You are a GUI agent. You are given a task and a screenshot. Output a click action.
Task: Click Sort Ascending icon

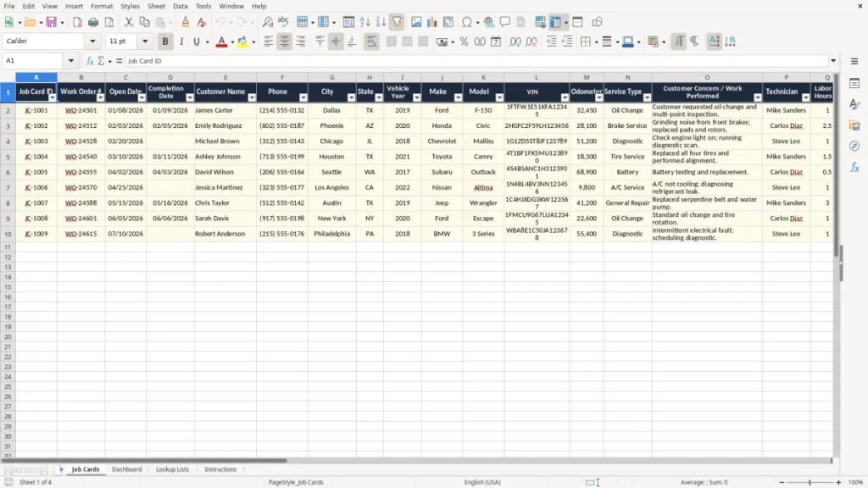(x=364, y=22)
